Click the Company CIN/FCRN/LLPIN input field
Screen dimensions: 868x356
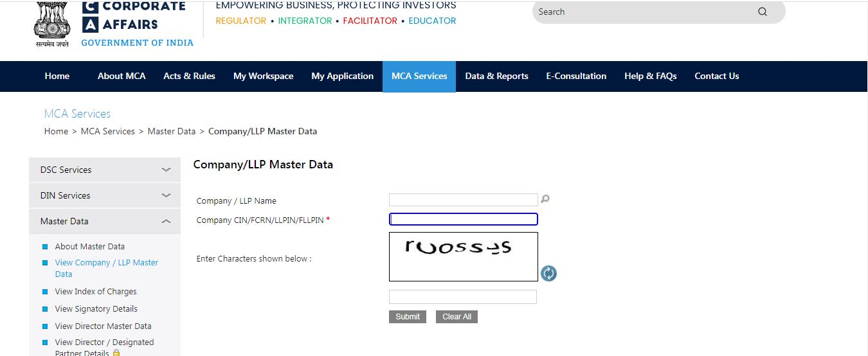(x=463, y=219)
